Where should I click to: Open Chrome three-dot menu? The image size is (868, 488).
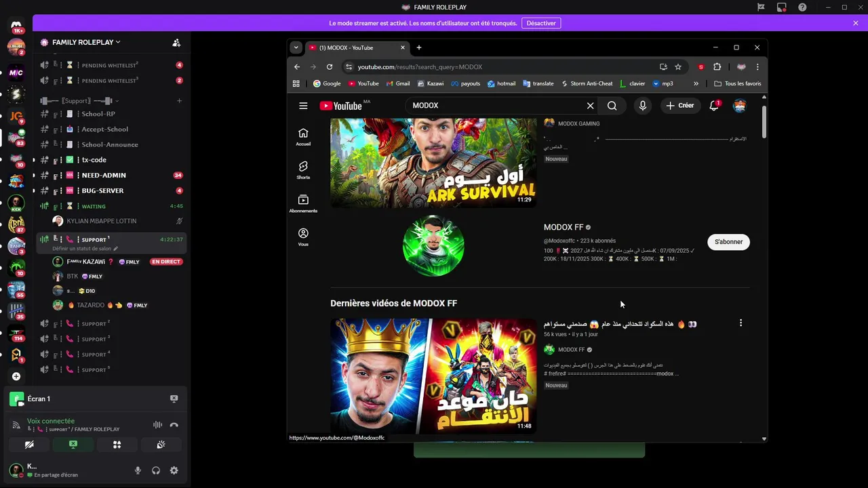[757, 66]
